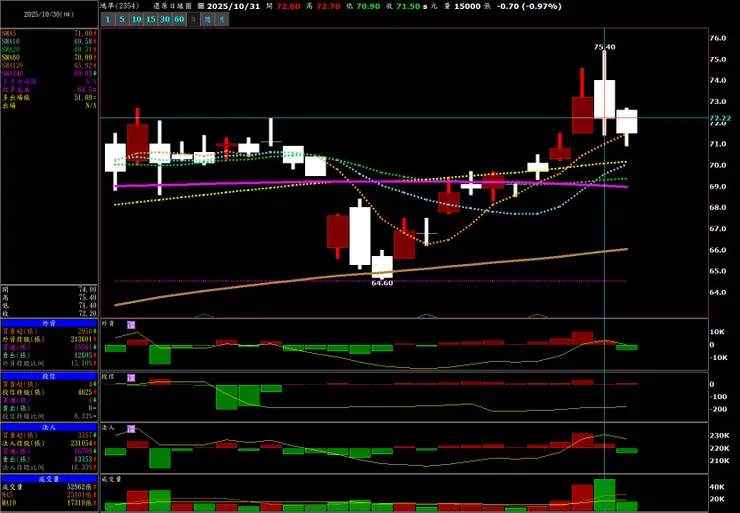Select the SMA10 row value 69.58
Viewport: 740px width, 513px height.
click(x=85, y=42)
